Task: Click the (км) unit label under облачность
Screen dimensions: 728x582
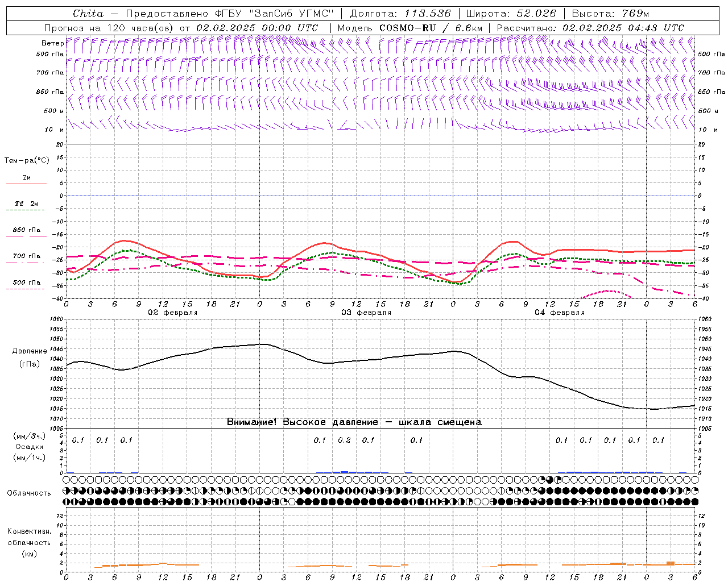Action: pos(29,553)
